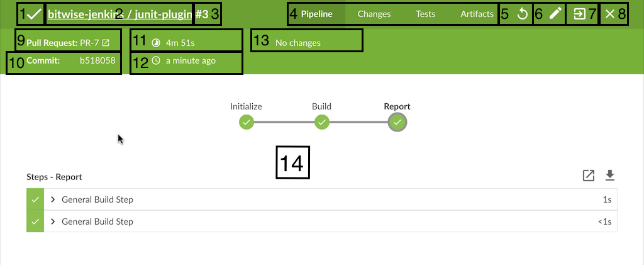The height and width of the screenshot is (265, 644).
Task: Click the commit hash b518058
Action: point(97,61)
